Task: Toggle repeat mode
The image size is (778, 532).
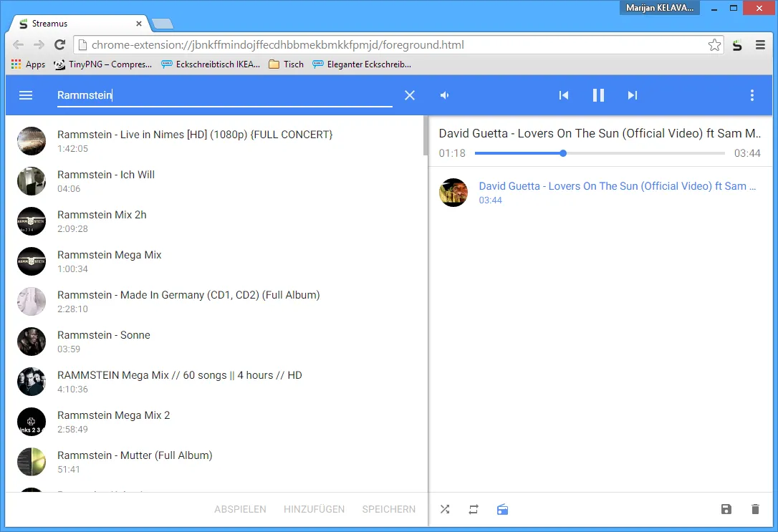Action: [x=474, y=509]
